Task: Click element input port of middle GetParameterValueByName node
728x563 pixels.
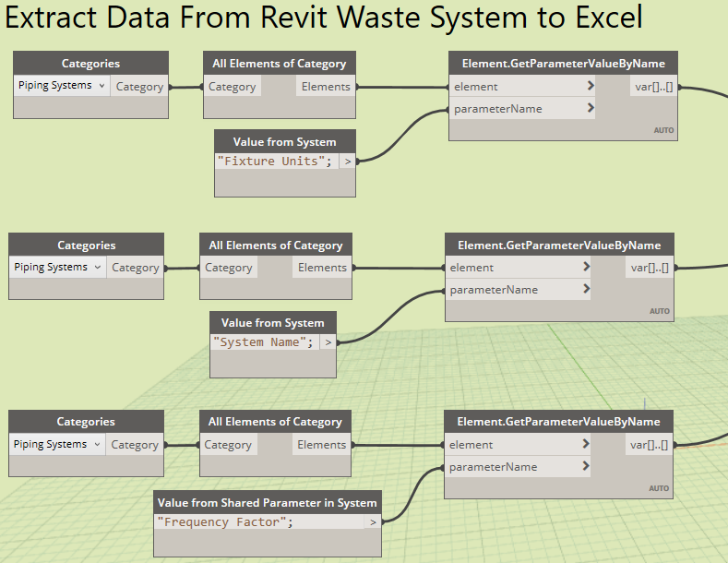Action: pos(518,267)
